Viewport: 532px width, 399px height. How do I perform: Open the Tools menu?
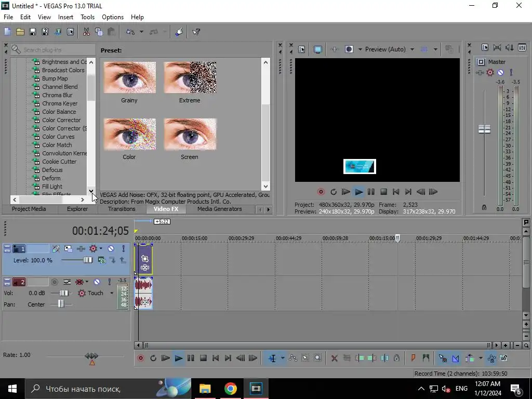point(87,17)
